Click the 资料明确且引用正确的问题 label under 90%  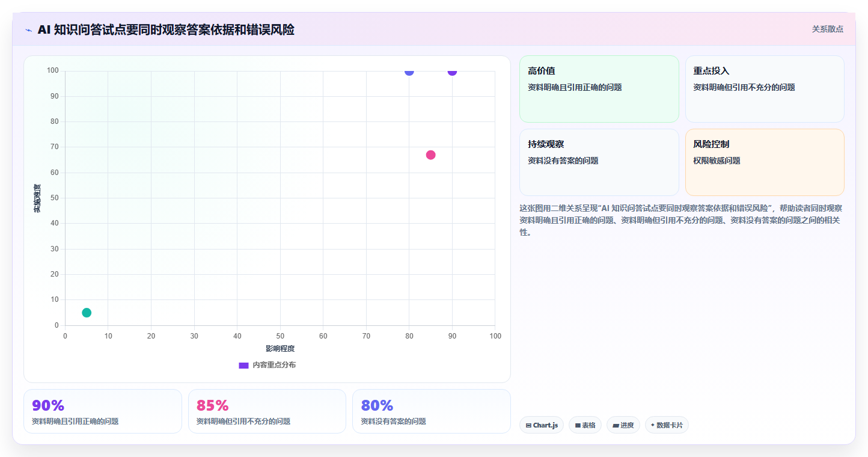(75, 422)
